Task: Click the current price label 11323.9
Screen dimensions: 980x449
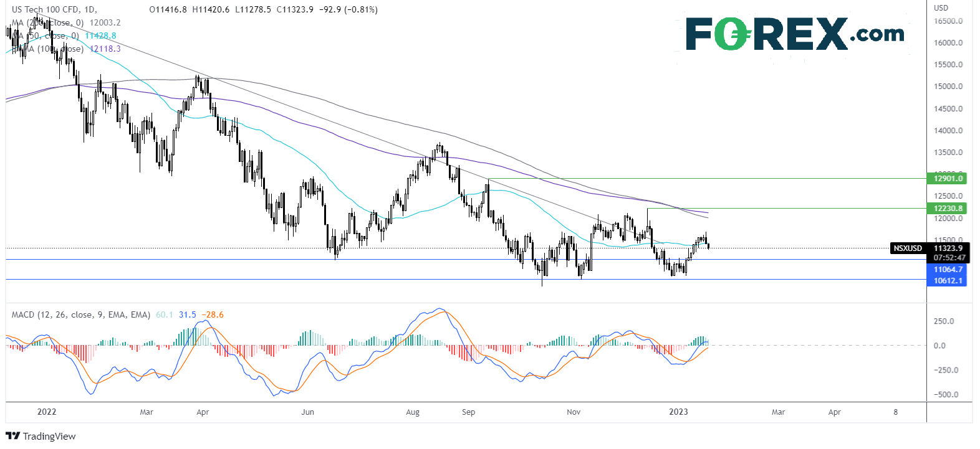Action: pyautogui.click(x=948, y=248)
